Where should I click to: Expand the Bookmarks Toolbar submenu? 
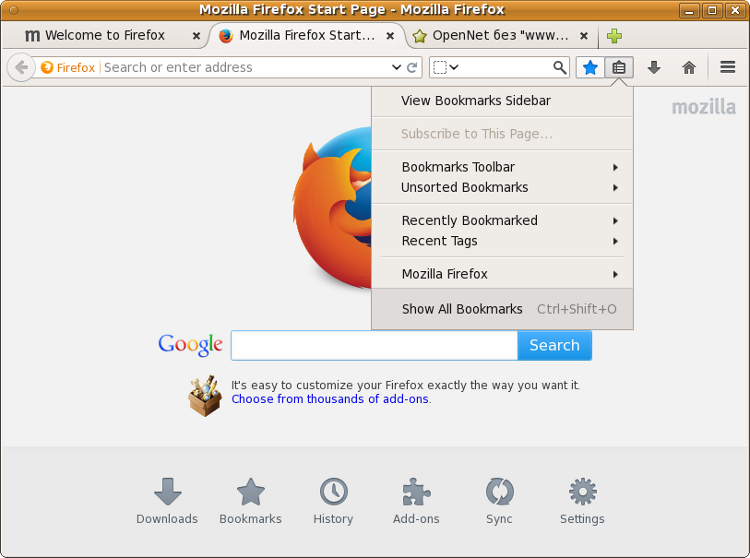(x=502, y=167)
